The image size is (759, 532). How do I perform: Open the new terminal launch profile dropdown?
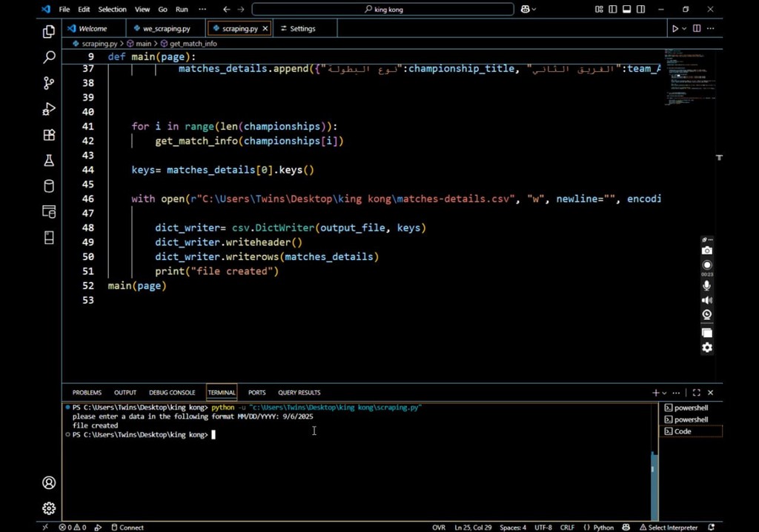pyautogui.click(x=664, y=393)
